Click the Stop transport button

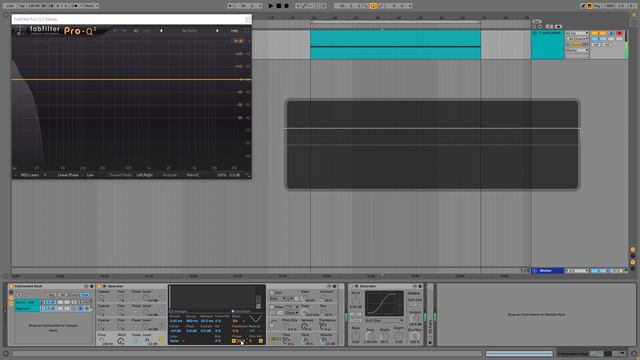point(279,6)
